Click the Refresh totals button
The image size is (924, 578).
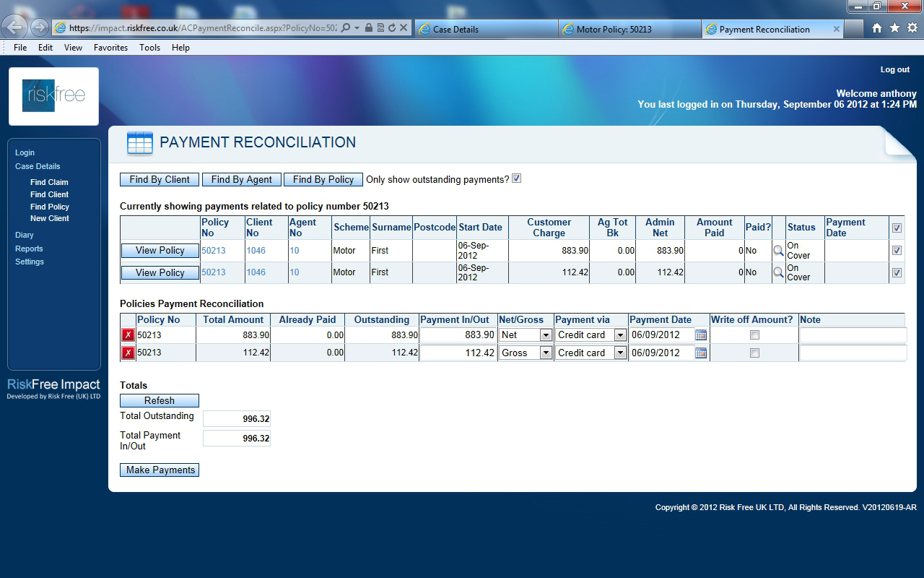click(159, 401)
